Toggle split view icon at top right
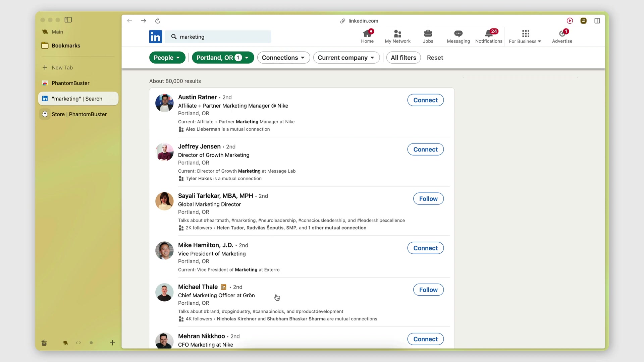 click(597, 21)
